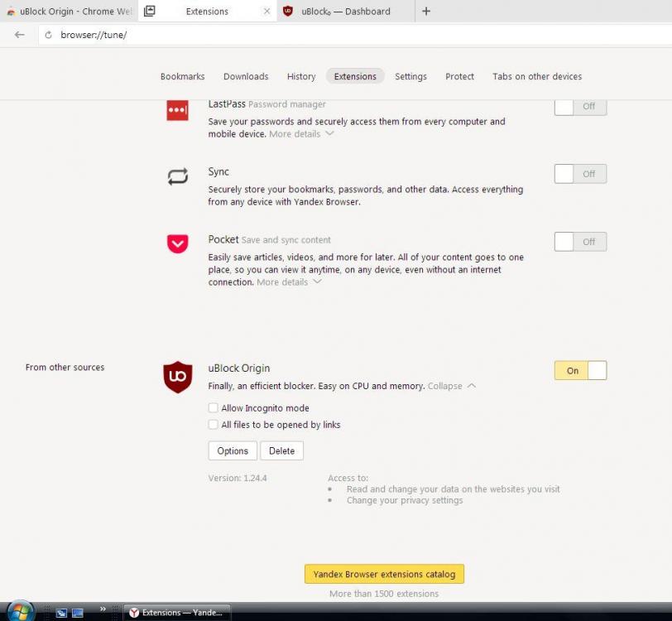Image resolution: width=672 pixels, height=621 pixels.
Task: Open uBlock Origin Options
Action: tap(233, 451)
